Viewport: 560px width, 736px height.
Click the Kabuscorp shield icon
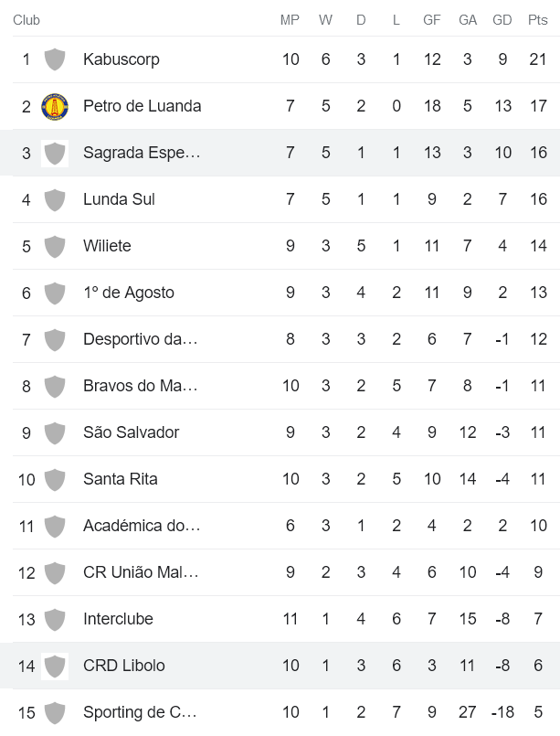(55, 59)
